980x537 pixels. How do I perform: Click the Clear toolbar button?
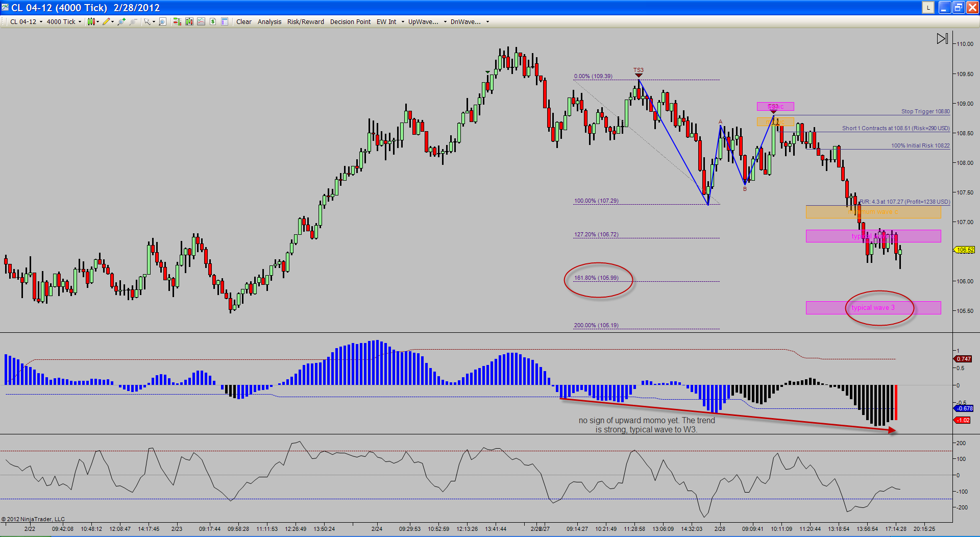244,22
